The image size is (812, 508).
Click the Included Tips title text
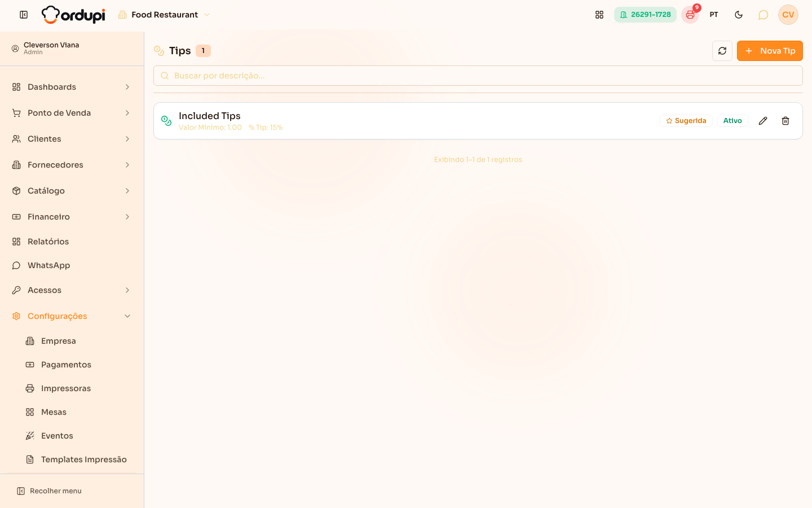click(x=210, y=116)
